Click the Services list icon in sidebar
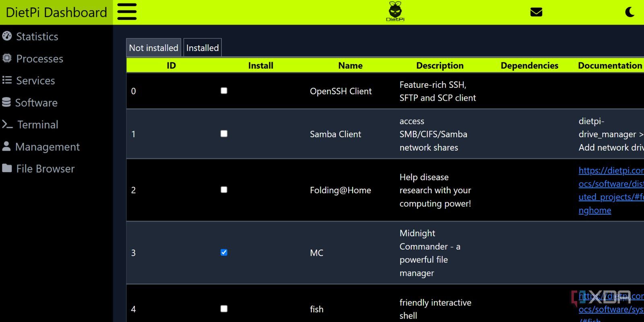The image size is (644, 322). (x=7, y=80)
